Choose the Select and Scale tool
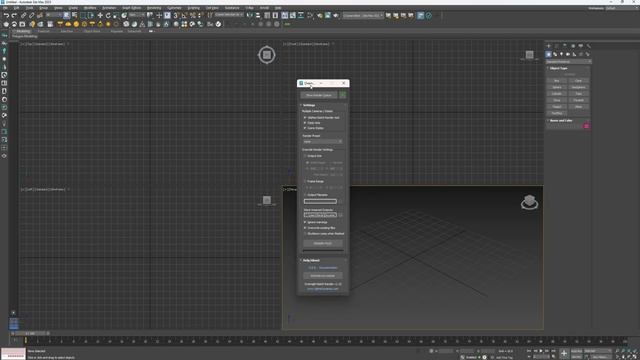Screen dimensions: 640x360 (x=116, y=16)
